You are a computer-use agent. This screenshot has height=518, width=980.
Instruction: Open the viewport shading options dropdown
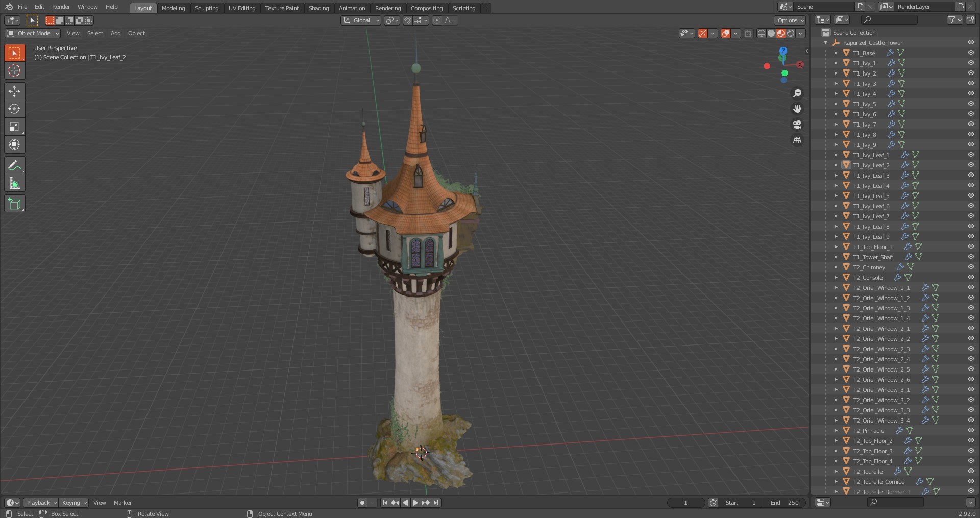[800, 33]
